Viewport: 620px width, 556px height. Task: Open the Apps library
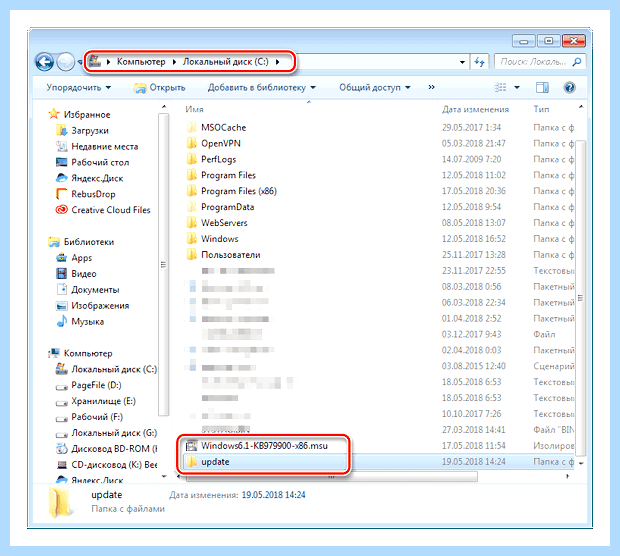click(x=74, y=258)
